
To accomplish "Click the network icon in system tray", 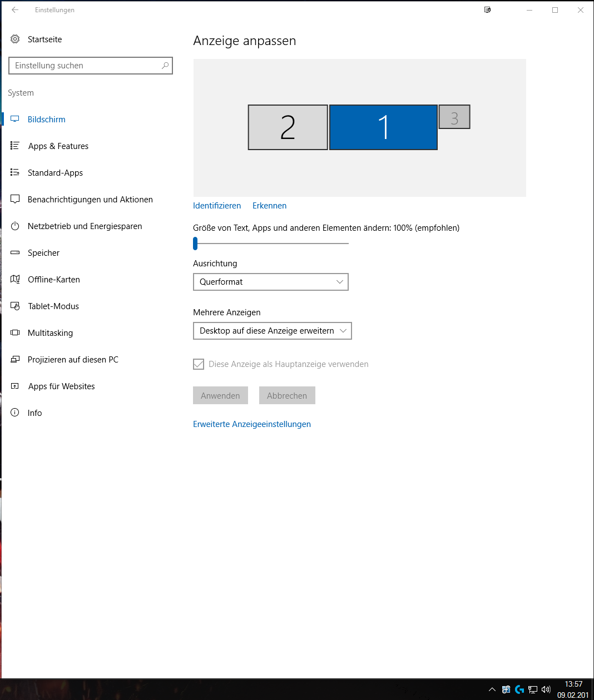I will (533, 689).
